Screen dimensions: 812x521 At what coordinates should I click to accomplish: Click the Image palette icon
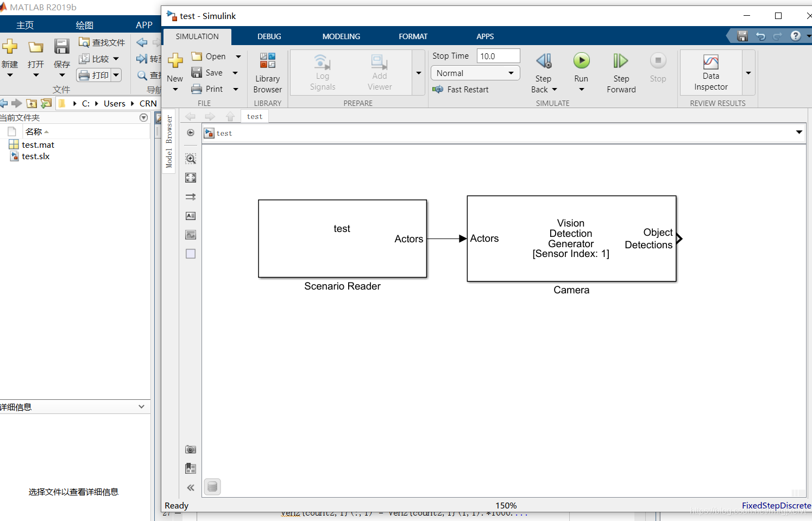pyautogui.click(x=191, y=235)
